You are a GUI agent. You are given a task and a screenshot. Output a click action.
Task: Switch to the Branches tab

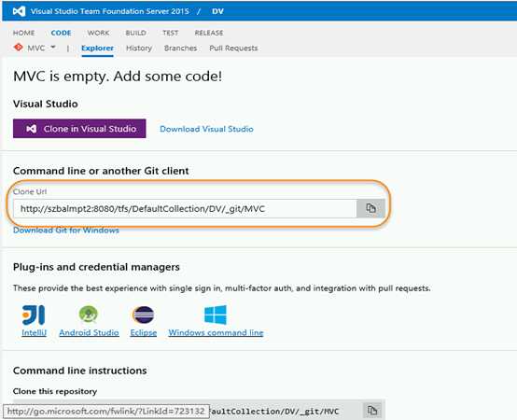click(x=180, y=49)
